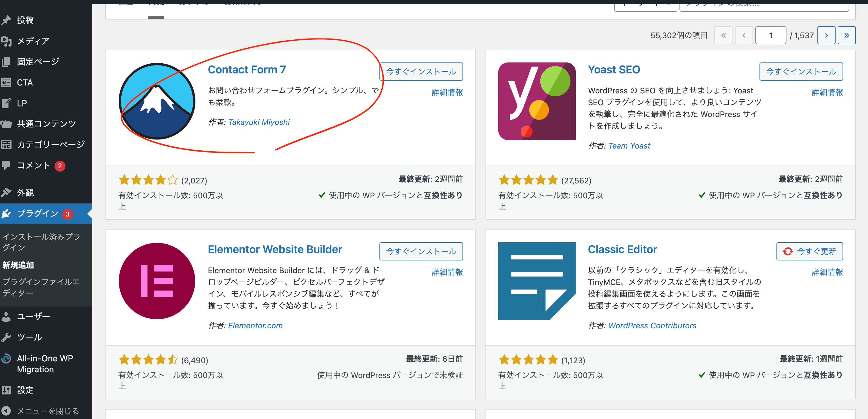The height and width of the screenshot is (419, 868).
Task: Click the Contact Form 7 mountain logo
Action: [157, 101]
